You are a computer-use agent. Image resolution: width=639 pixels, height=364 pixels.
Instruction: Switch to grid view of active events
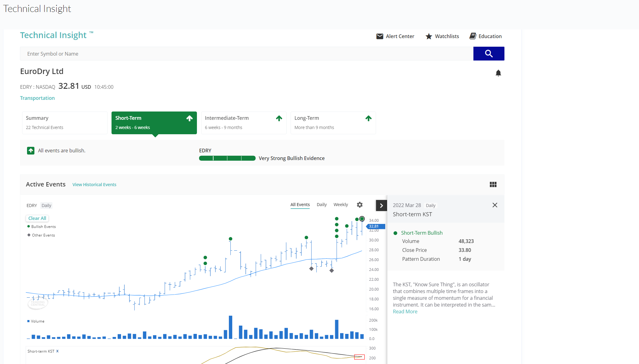coord(493,184)
